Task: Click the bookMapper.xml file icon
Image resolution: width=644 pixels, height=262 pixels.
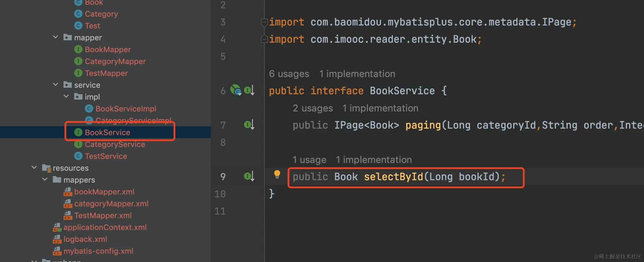Action: pyautogui.click(x=68, y=192)
